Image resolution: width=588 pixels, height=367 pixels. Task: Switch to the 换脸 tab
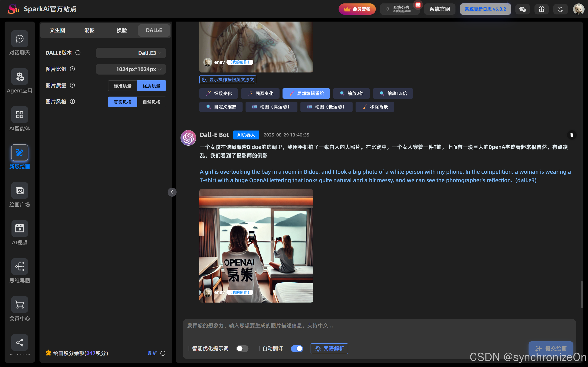pyautogui.click(x=122, y=30)
